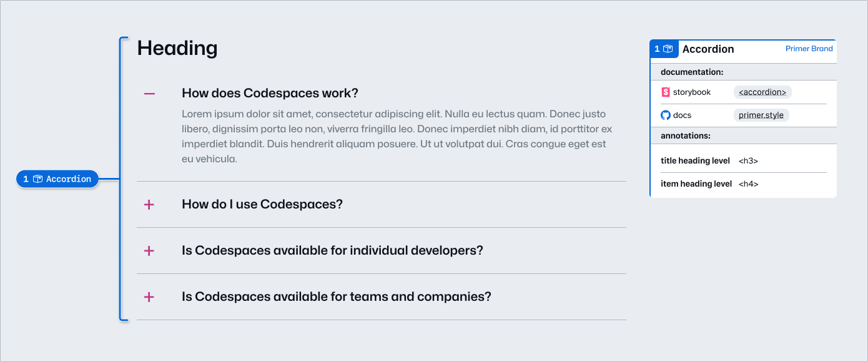This screenshot has height=362, width=868.
Task: Click plus icon beside individual developers question
Action: coord(149,251)
